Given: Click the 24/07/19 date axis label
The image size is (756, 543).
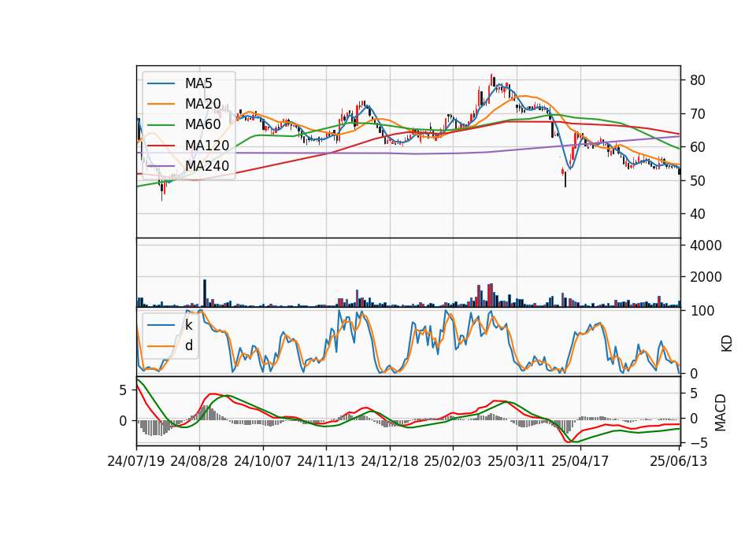Looking at the screenshot, I should coord(136,462).
